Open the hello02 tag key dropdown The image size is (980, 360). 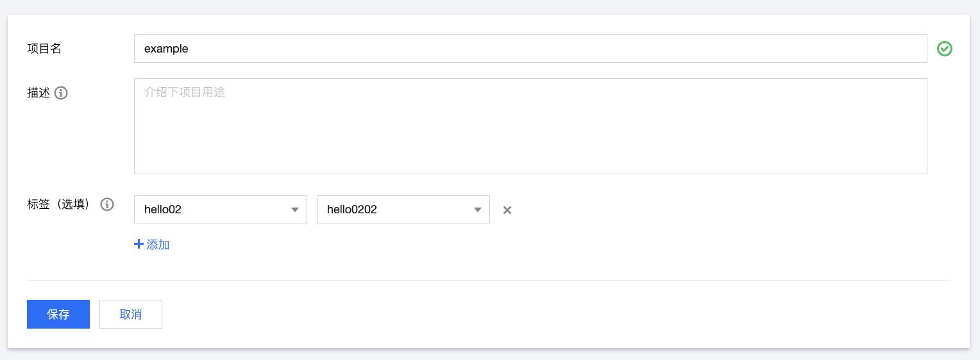point(212,210)
